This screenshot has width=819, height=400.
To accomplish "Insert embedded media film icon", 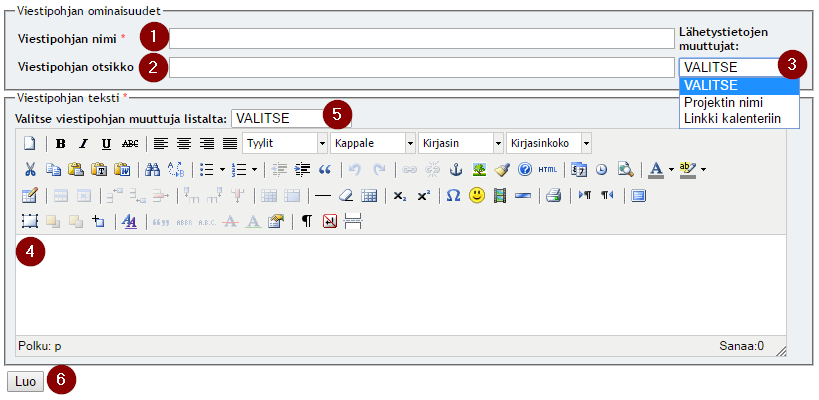I will coord(500,196).
